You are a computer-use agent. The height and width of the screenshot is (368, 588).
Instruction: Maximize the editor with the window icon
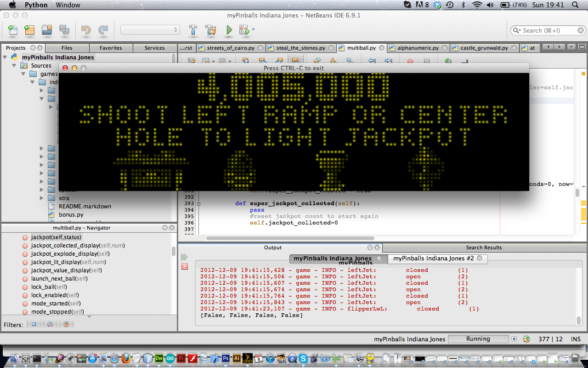[582, 47]
